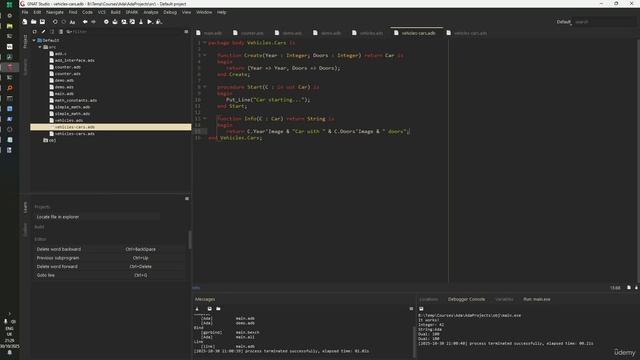This screenshot has width=640, height=360.
Task: Collapse the Default project node
Action: [34, 40]
